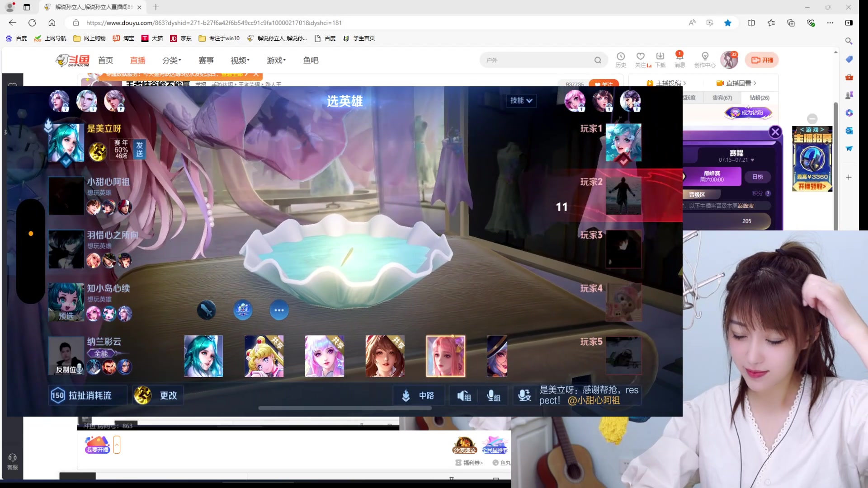
Task: Refresh the browser page
Action: pyautogui.click(x=32, y=23)
